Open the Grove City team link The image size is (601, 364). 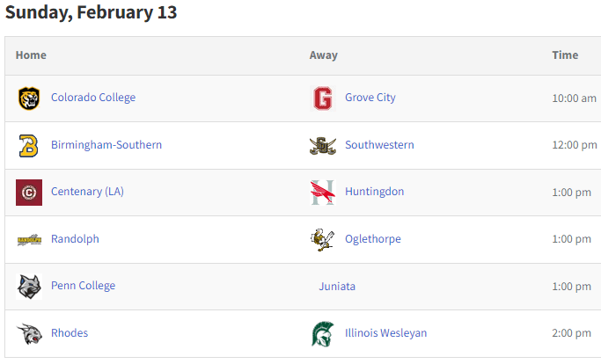pyautogui.click(x=370, y=98)
